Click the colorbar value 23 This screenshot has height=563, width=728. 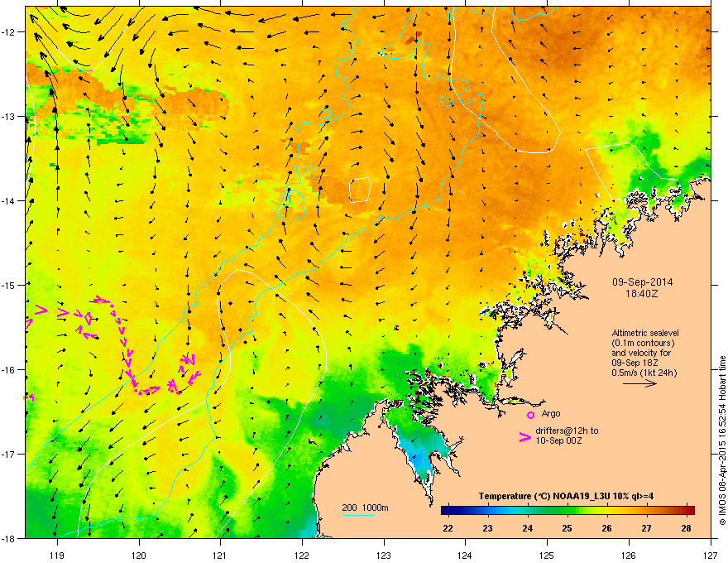(x=487, y=528)
